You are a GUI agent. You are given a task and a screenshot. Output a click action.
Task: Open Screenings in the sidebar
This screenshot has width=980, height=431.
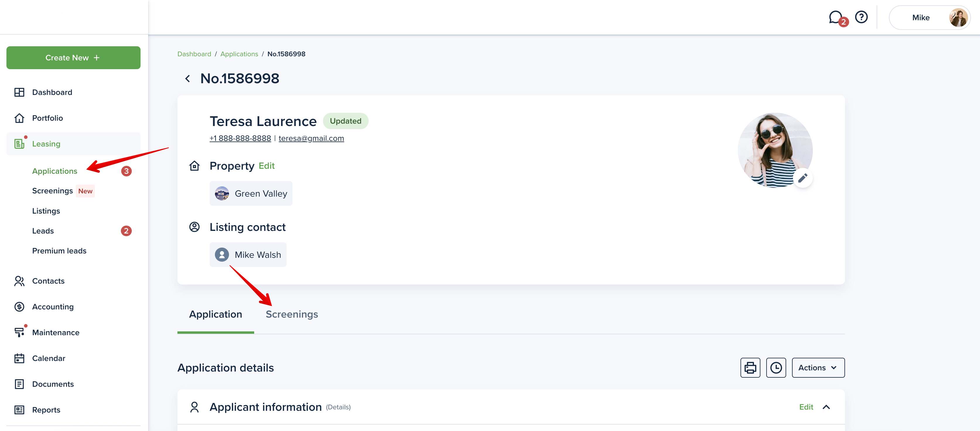pos(52,191)
